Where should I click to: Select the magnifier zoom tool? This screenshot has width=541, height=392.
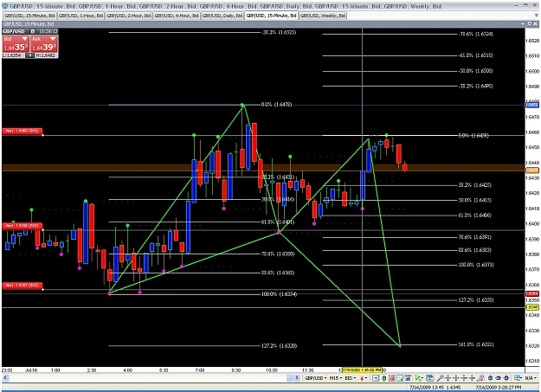click(x=441, y=378)
